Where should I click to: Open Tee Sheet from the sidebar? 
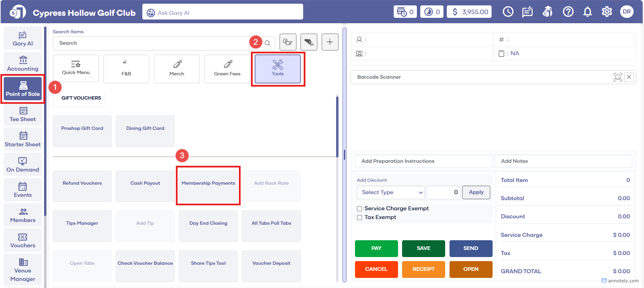23,114
